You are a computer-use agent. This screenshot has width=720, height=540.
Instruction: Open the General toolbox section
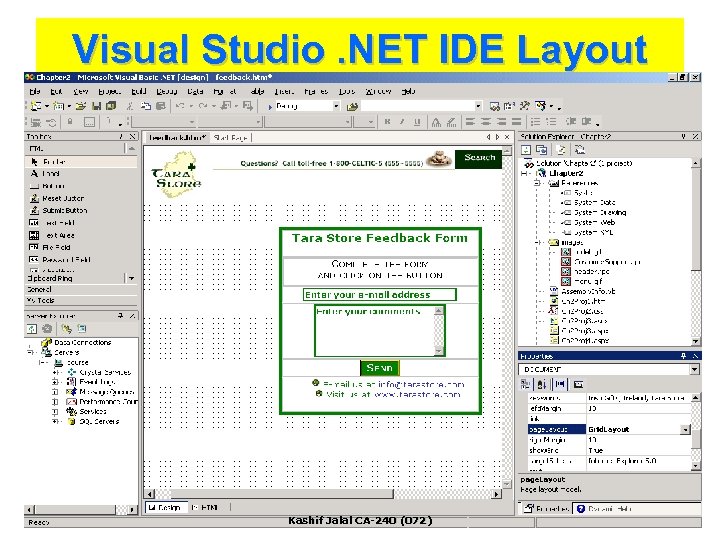(81, 289)
